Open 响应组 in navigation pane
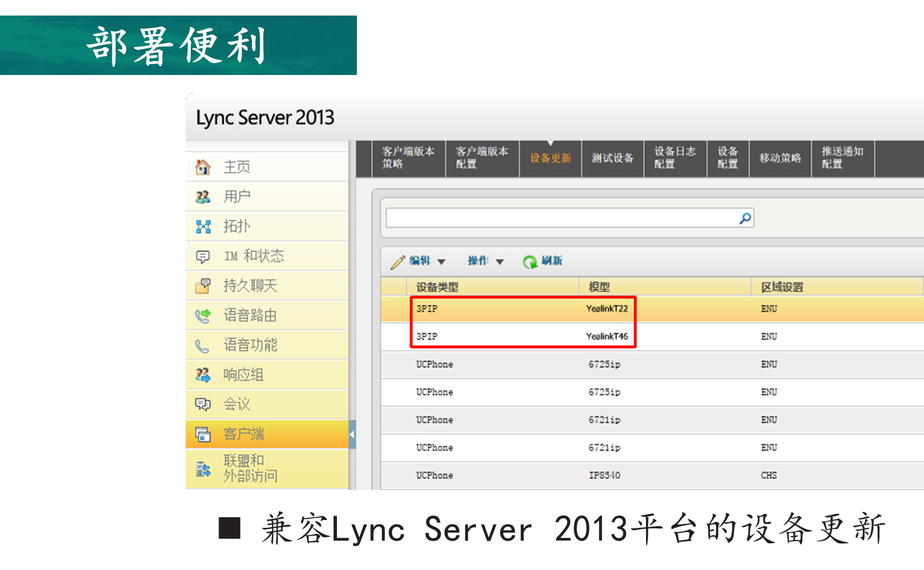Image resolution: width=924 pixels, height=570 pixels. (267, 375)
